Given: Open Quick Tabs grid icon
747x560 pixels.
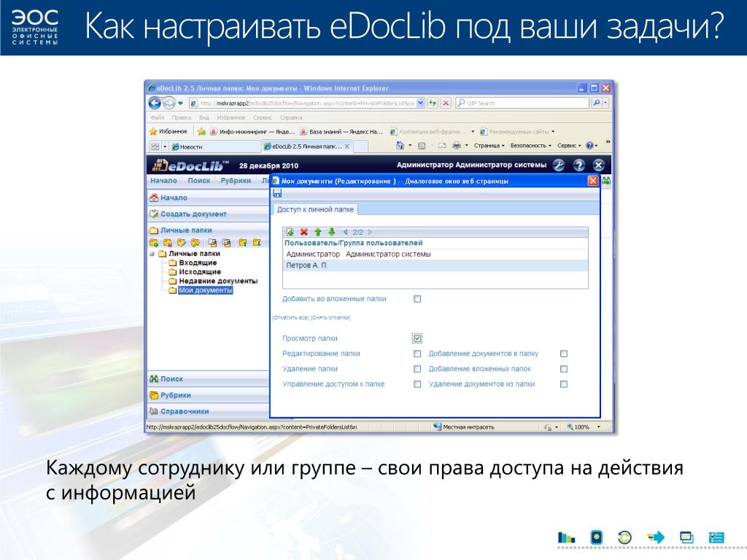Looking at the screenshot, I should coord(155,147).
